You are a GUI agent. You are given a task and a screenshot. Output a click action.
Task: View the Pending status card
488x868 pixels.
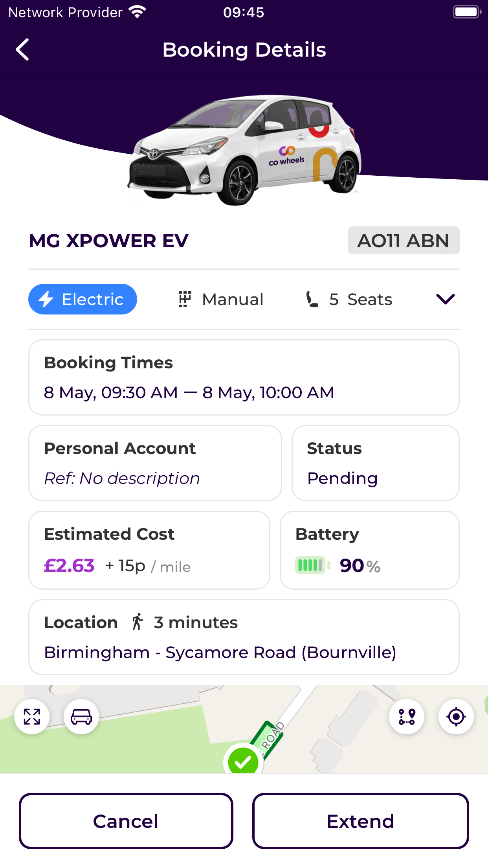pyautogui.click(x=376, y=463)
